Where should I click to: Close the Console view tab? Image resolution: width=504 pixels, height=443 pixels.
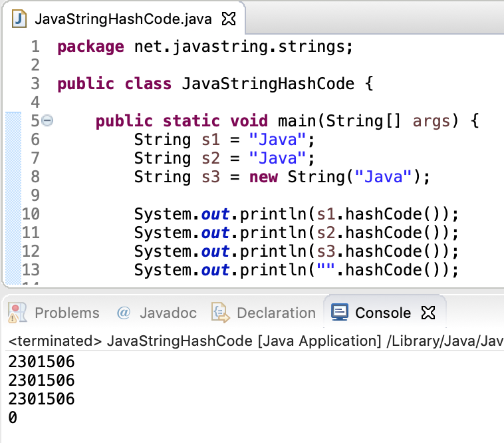click(428, 313)
